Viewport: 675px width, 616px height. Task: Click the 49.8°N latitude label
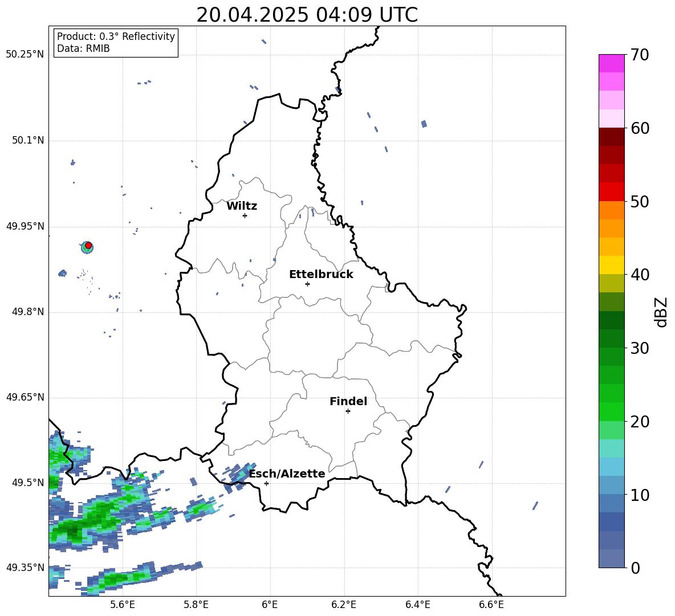tap(27, 312)
